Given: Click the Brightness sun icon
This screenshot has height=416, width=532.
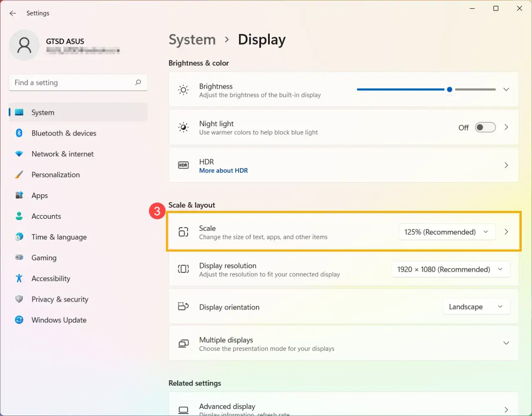Looking at the screenshot, I should (183, 90).
